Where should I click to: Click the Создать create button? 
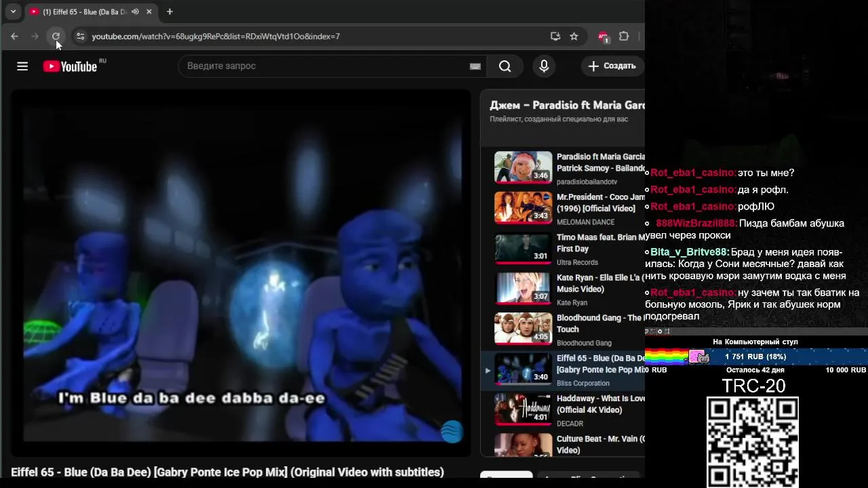pos(612,66)
